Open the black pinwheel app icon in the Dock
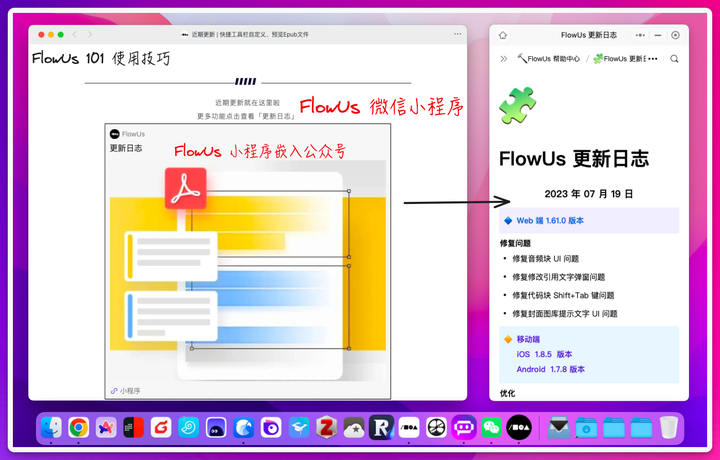 tap(437, 427)
